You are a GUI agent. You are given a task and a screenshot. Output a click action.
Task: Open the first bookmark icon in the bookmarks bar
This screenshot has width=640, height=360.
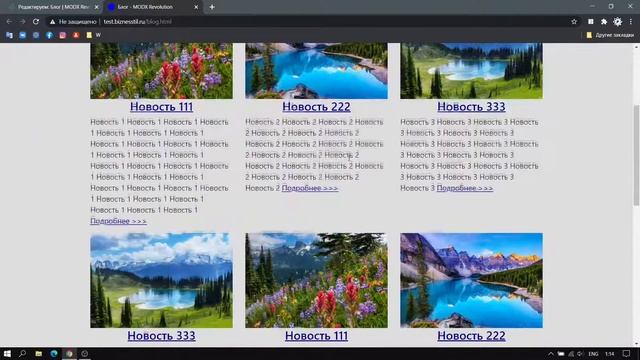[x=9, y=36]
